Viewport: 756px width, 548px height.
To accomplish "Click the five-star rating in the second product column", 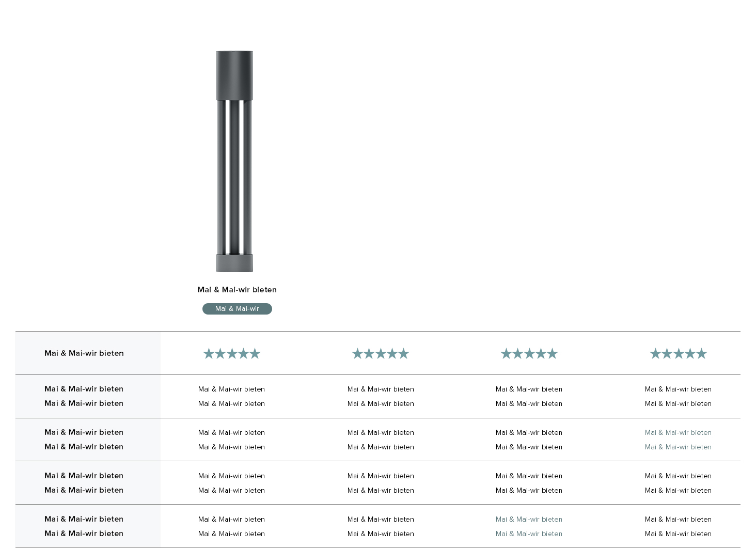I will [381, 354].
